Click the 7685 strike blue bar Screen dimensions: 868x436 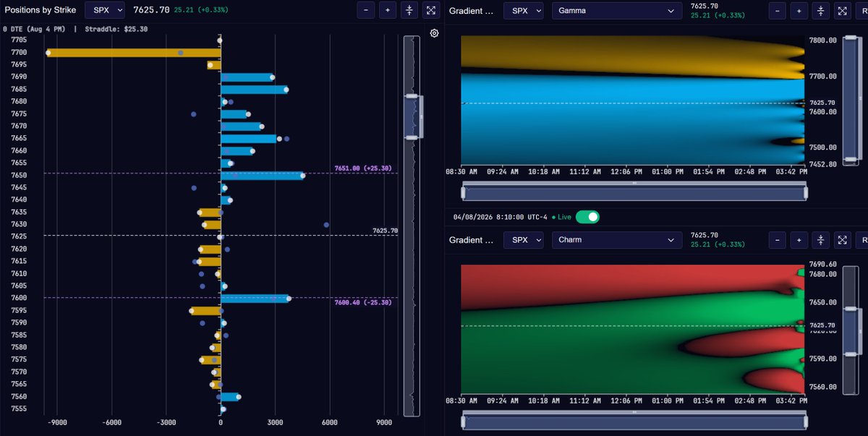coord(254,90)
